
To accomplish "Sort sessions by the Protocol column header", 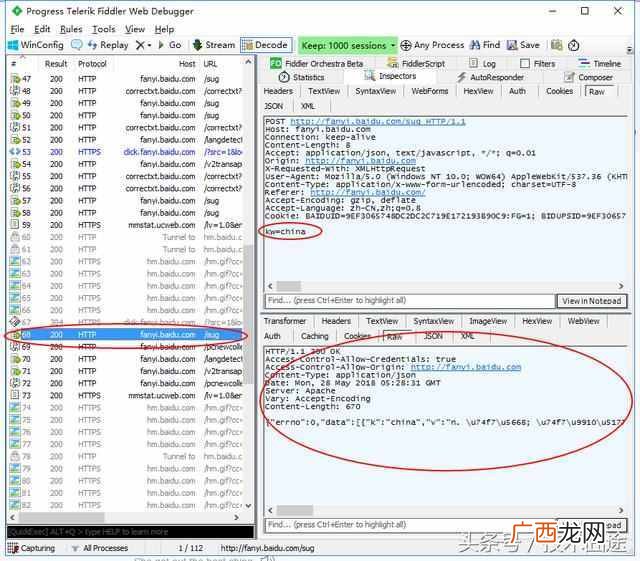I will point(92,64).
